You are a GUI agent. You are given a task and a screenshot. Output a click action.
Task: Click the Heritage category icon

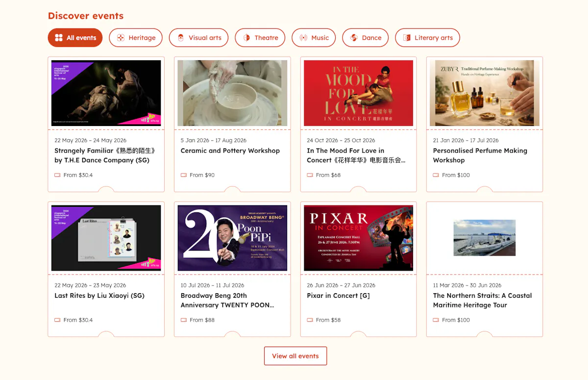coord(121,38)
